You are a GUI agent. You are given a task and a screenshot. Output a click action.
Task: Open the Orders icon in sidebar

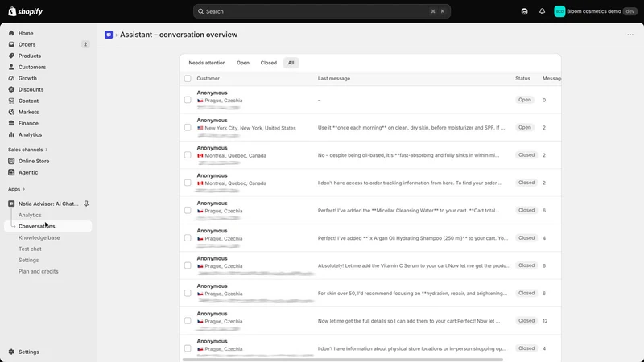click(11, 44)
